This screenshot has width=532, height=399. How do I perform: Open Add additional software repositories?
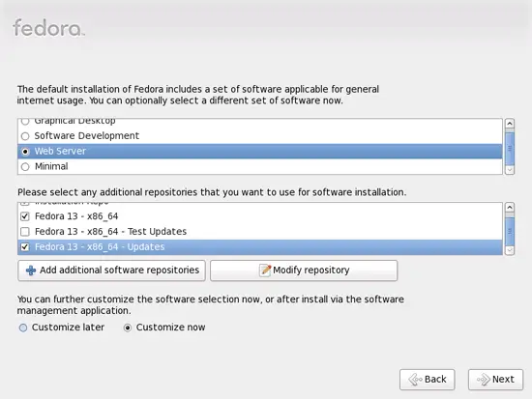tap(111, 271)
